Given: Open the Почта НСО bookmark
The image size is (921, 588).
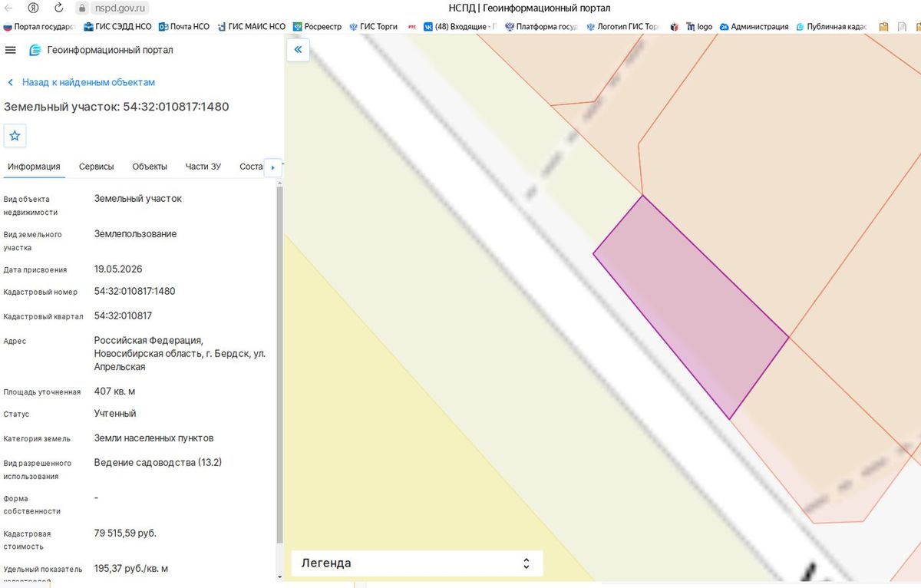Looking at the screenshot, I should [184, 26].
